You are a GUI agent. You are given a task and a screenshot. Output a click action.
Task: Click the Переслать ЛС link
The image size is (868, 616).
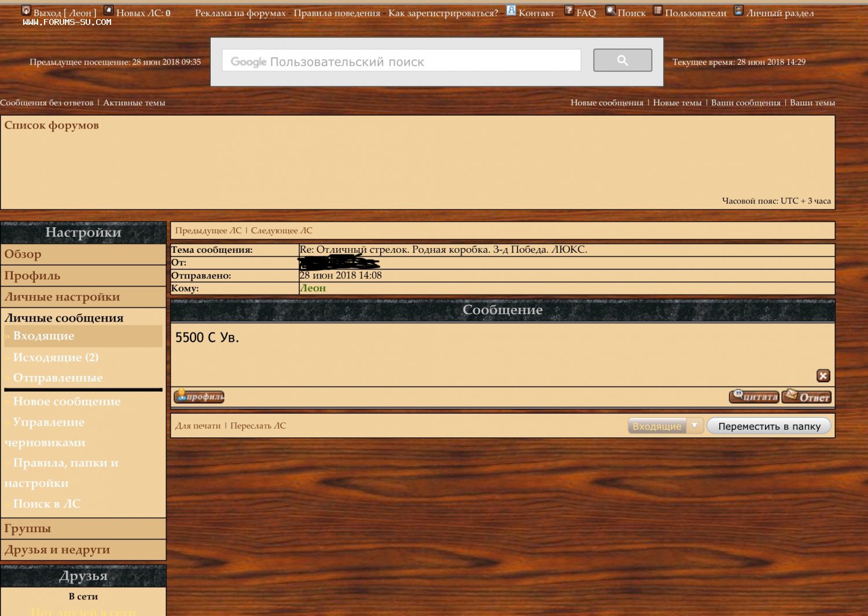(258, 426)
